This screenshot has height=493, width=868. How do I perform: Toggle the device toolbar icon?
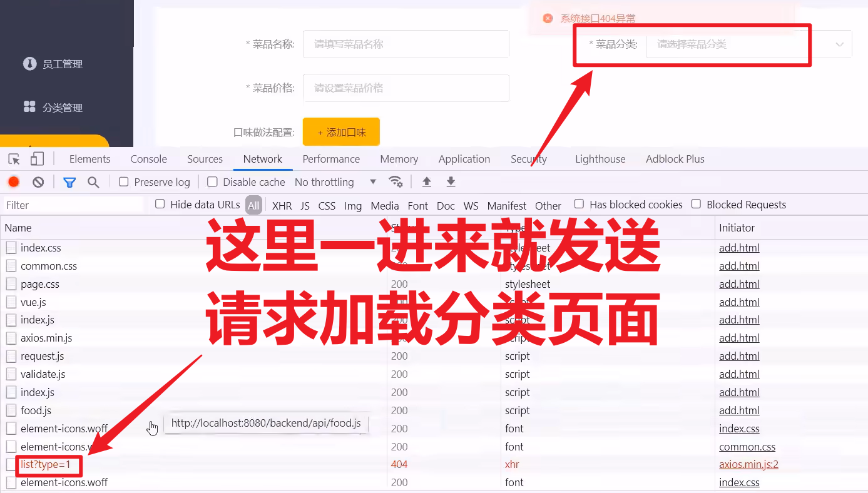(38, 159)
